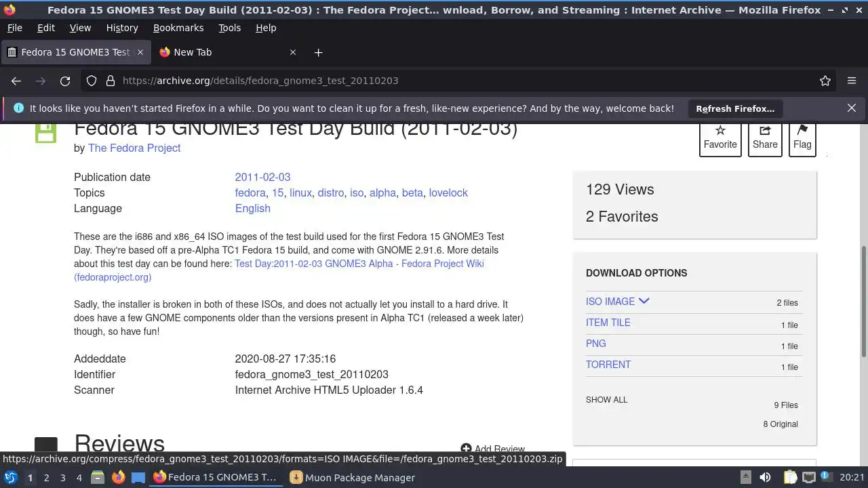Open the distro topic link
868x488 pixels.
[331, 192]
